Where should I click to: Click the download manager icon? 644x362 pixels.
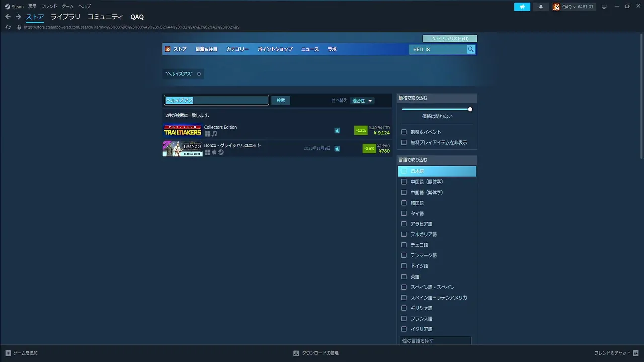(296, 353)
